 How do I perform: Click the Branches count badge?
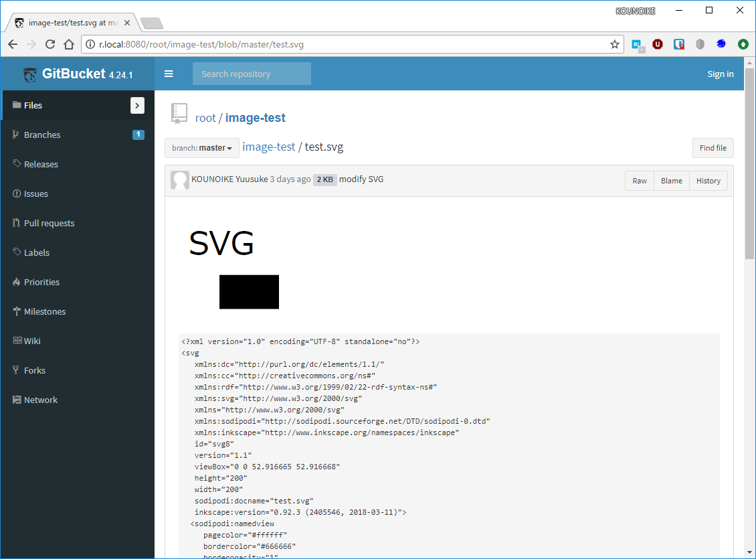click(138, 135)
